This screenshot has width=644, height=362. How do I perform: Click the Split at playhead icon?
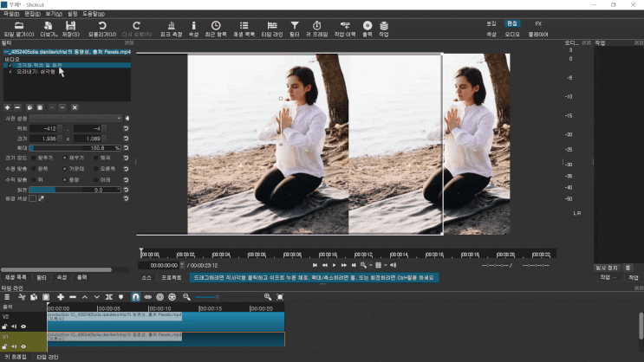click(x=109, y=297)
